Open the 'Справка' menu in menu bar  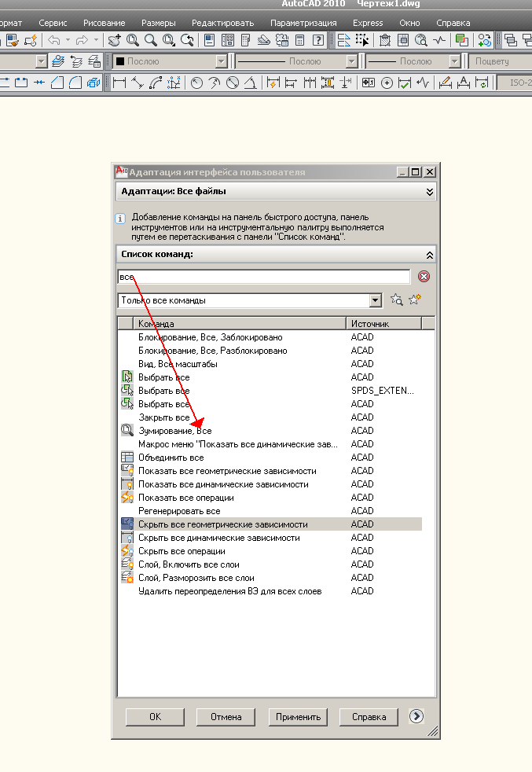453,23
